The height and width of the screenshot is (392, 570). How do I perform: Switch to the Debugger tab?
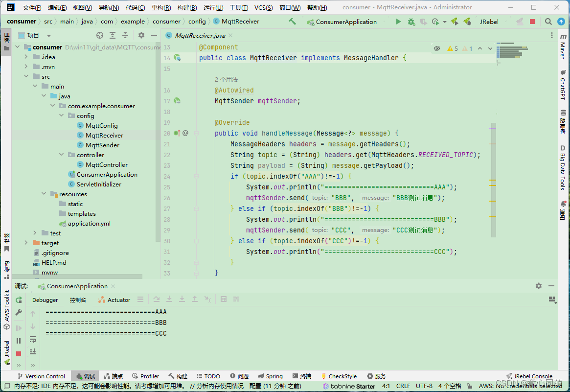pos(45,300)
